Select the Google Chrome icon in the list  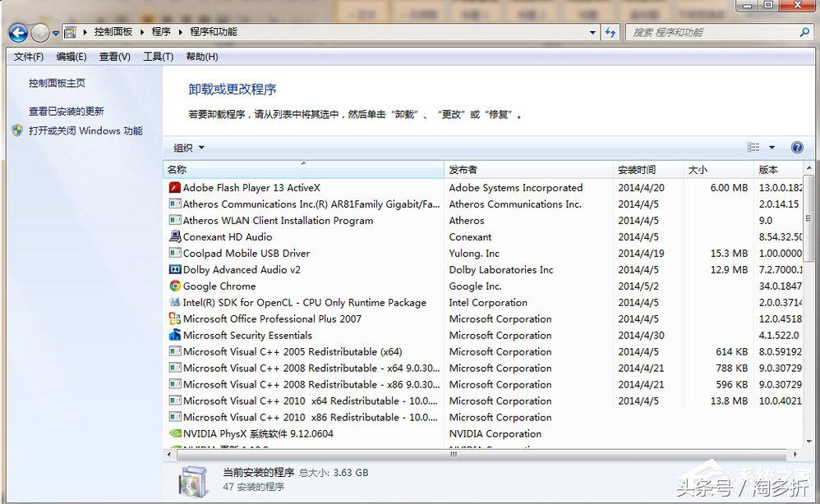[174, 286]
